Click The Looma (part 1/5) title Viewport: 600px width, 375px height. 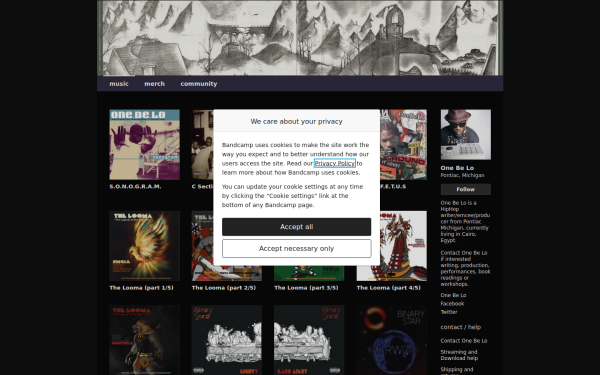pos(141,288)
